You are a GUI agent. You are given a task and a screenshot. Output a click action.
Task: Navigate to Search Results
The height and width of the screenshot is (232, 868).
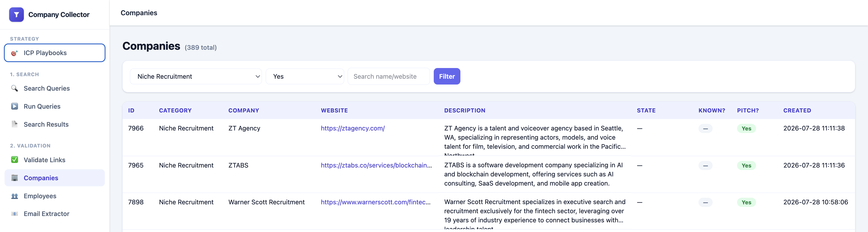(x=55, y=124)
